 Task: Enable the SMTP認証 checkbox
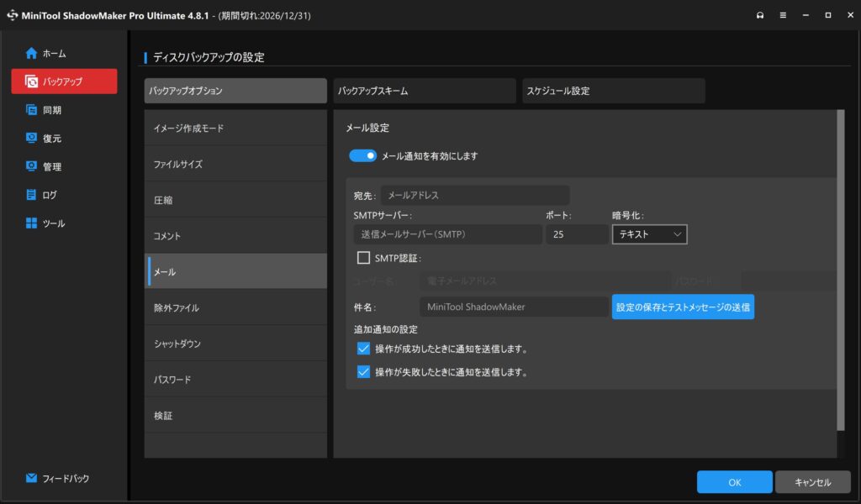click(363, 258)
